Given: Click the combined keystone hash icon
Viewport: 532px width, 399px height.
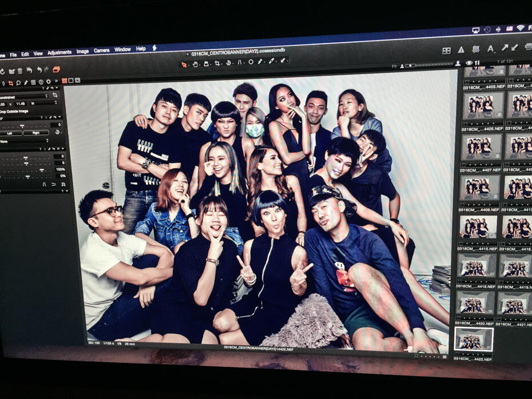Looking at the screenshot, I should click(63, 184).
